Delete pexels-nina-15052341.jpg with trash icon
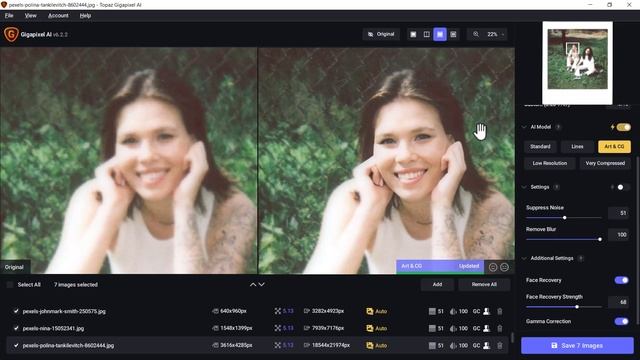Image resolution: width=640 pixels, height=360 pixels. [x=500, y=328]
